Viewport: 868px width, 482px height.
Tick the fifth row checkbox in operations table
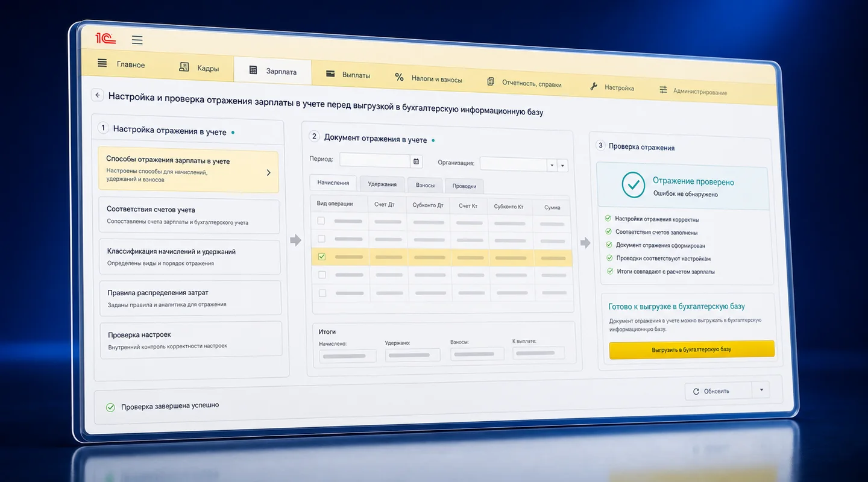[x=322, y=293]
